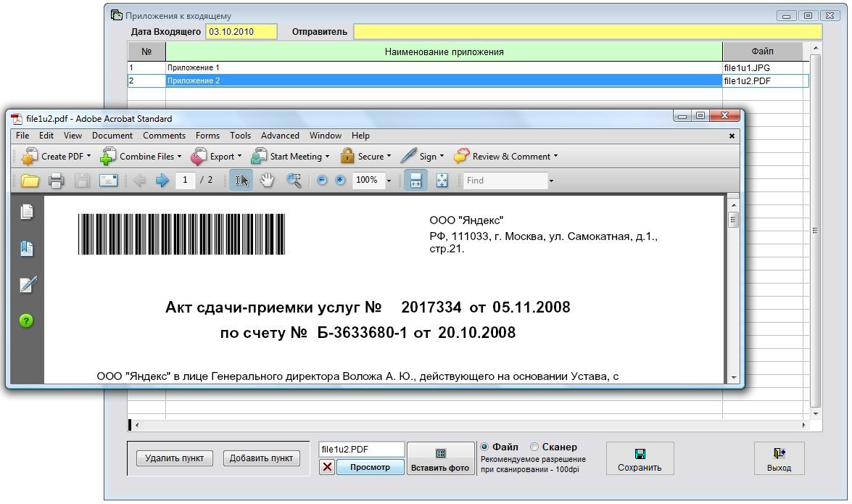The width and height of the screenshot is (852, 504).
Task: Click the Выход button
Action: pos(779,458)
